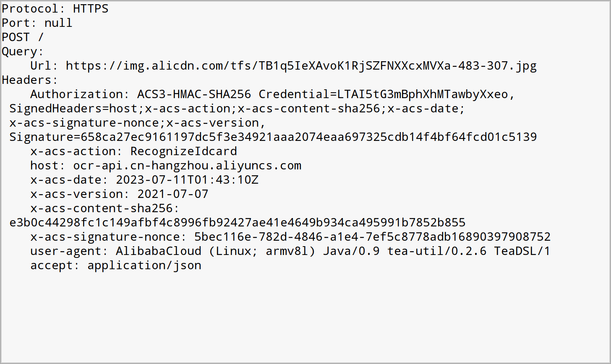Click the x-acs-signature-nonce;x-acs-version line
Screen dimensions: 611x364
(138, 123)
